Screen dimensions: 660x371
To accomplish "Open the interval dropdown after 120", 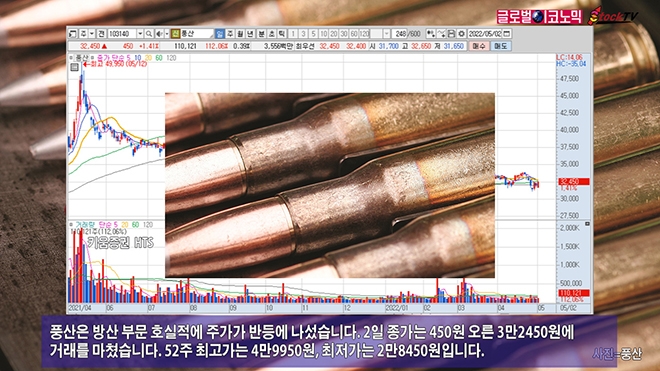I will point(386,34).
